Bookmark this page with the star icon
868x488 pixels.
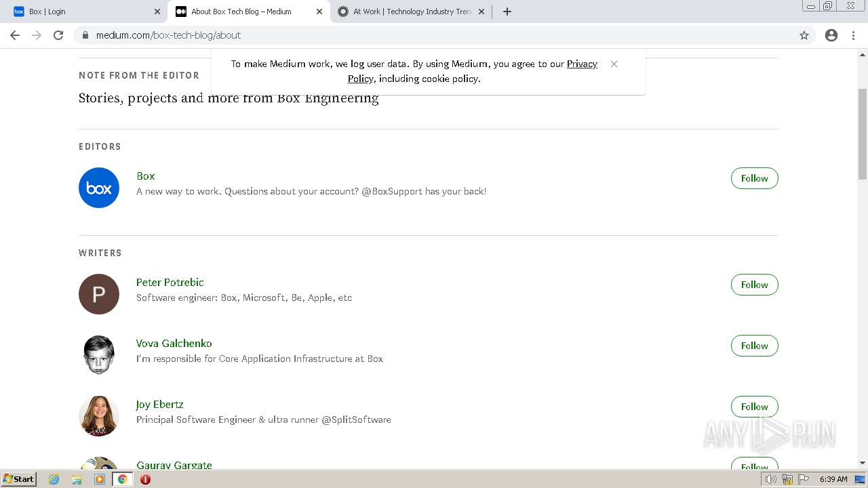coord(804,35)
